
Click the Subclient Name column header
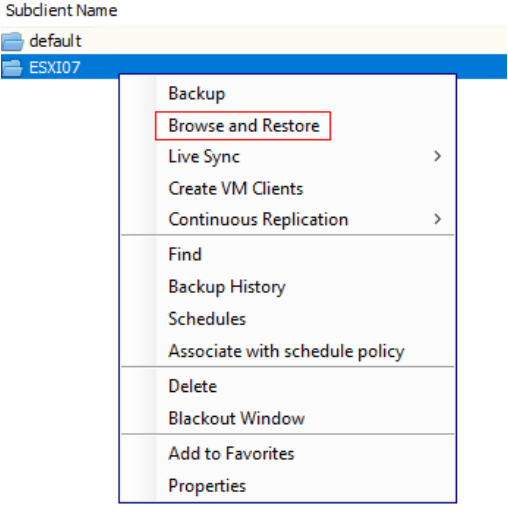coord(62,11)
